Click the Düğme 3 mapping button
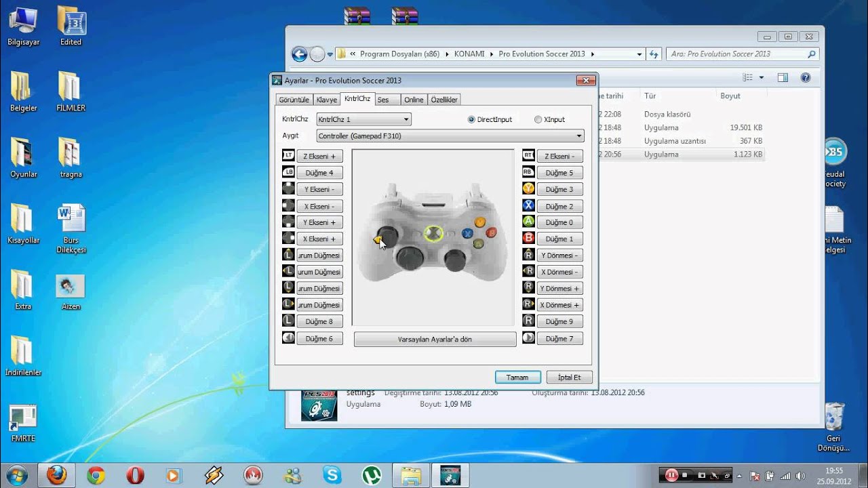The image size is (868, 488). [x=560, y=189]
